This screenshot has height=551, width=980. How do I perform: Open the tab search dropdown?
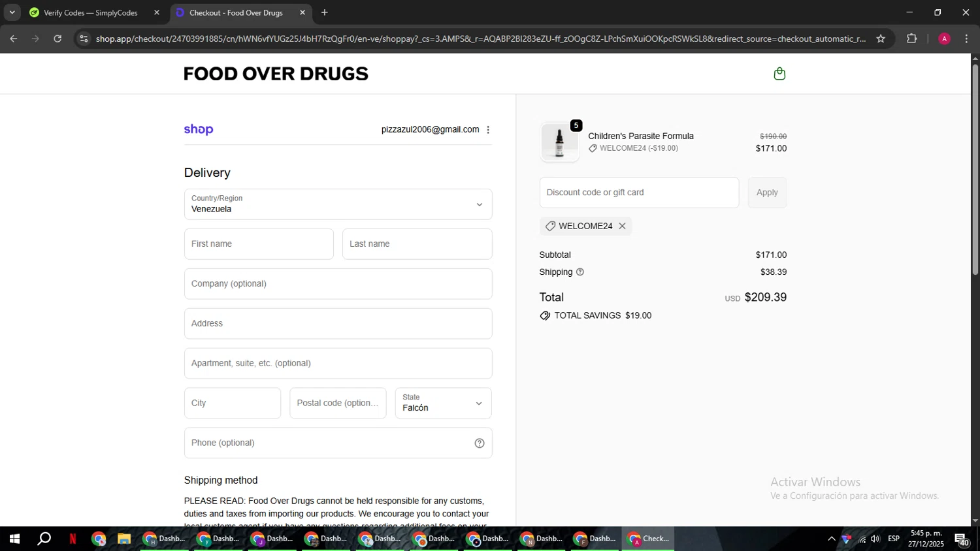click(x=12, y=12)
